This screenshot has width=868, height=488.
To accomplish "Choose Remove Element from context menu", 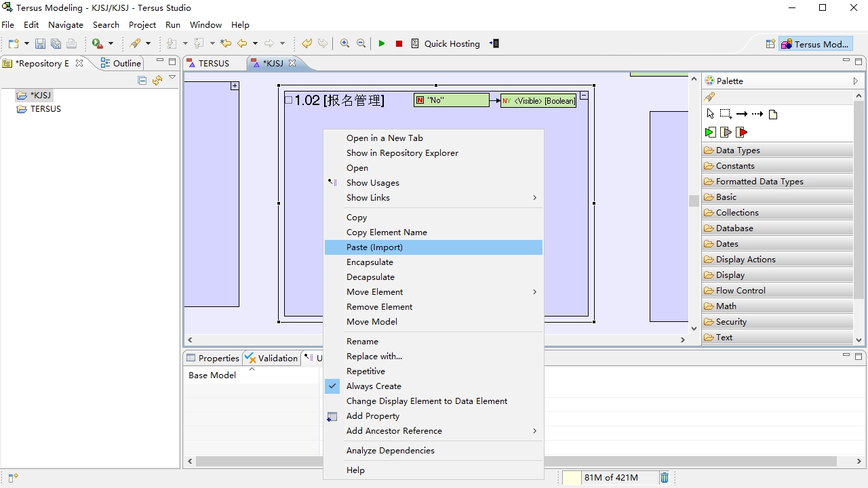I will pyautogui.click(x=434, y=307).
